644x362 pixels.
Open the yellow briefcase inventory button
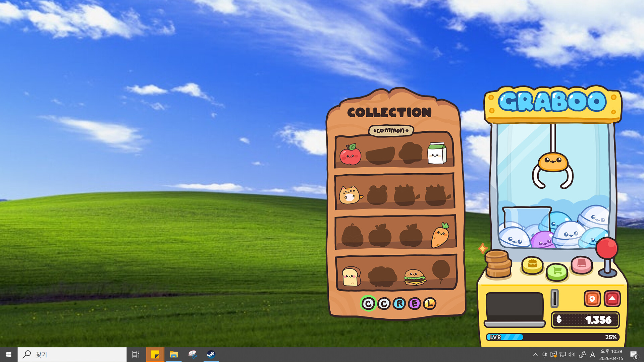click(532, 265)
